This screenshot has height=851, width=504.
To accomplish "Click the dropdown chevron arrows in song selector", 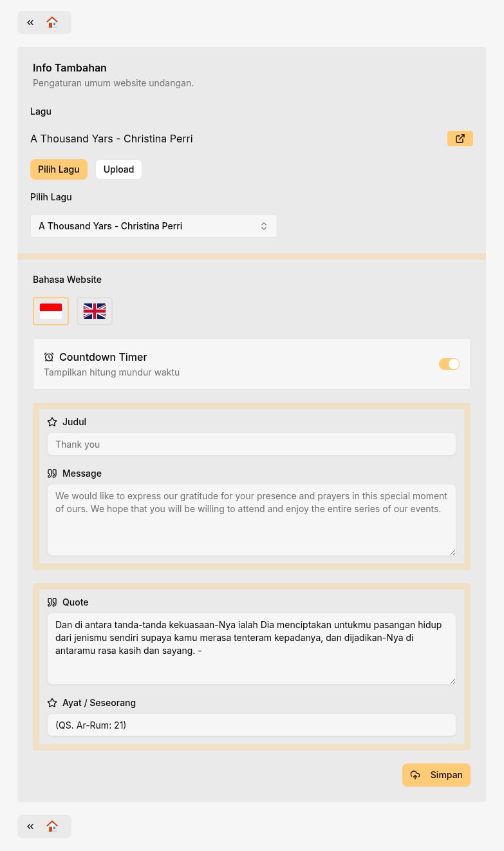I will [264, 226].
